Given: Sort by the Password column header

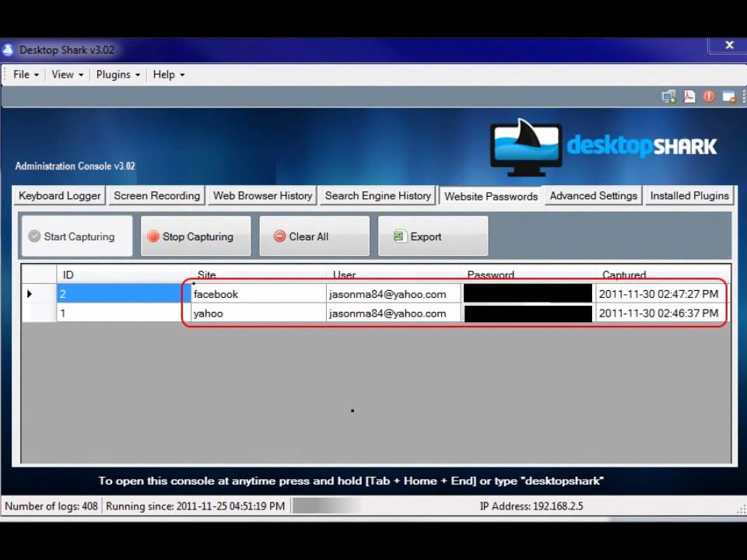Looking at the screenshot, I should pyautogui.click(x=528, y=275).
